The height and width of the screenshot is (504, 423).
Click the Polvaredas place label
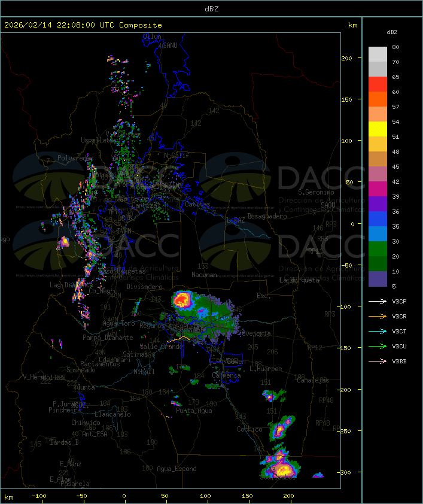pyautogui.click(x=75, y=158)
